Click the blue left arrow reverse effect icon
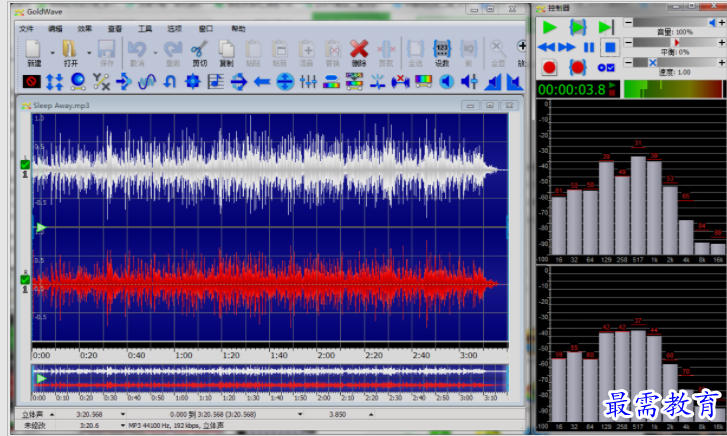This screenshot has height=436, width=727. pos(262,82)
